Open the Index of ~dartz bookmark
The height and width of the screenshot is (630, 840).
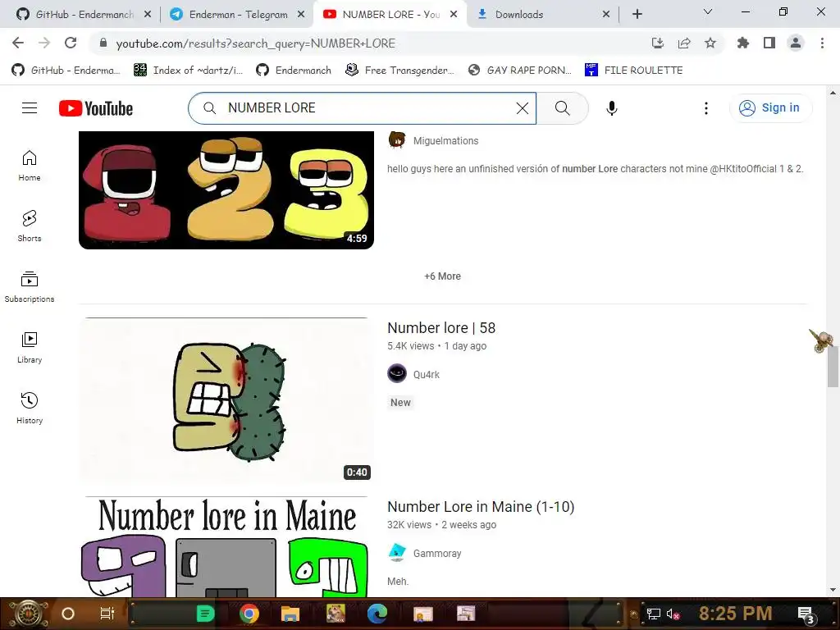188,71
